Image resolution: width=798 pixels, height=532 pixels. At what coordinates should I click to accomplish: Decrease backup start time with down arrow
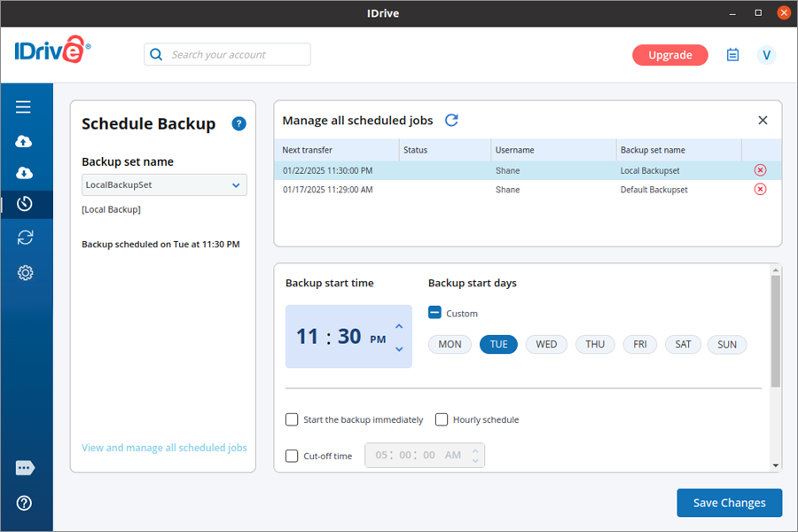[x=399, y=348]
